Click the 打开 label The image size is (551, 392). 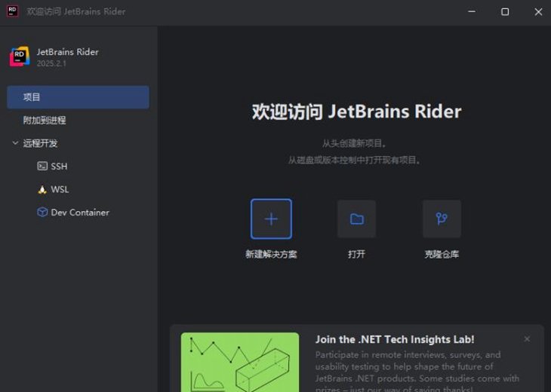point(356,254)
